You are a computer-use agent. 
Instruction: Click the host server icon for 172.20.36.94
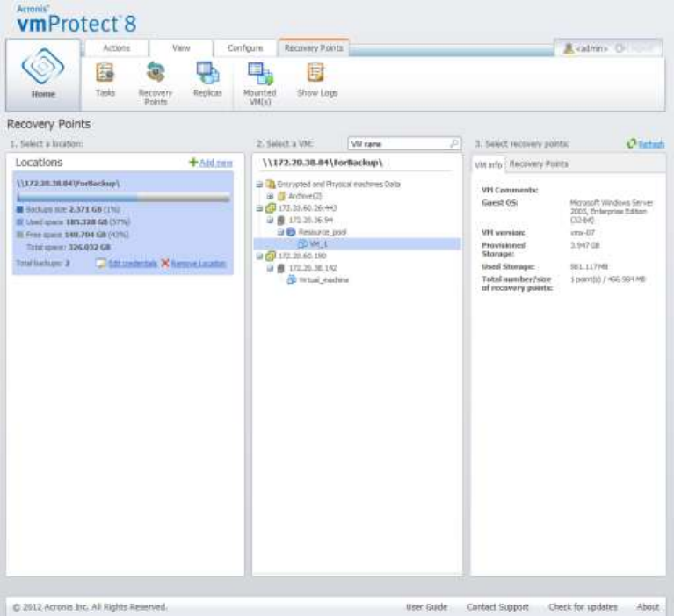click(x=280, y=220)
